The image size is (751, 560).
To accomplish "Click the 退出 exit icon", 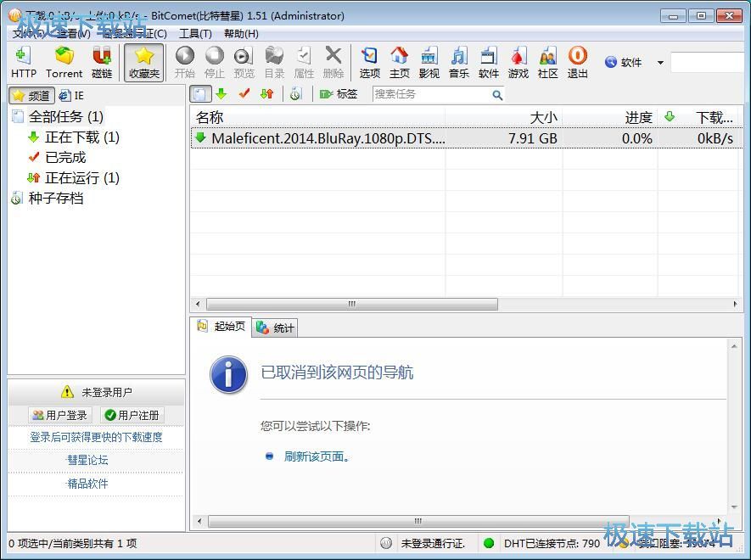I will (x=578, y=62).
